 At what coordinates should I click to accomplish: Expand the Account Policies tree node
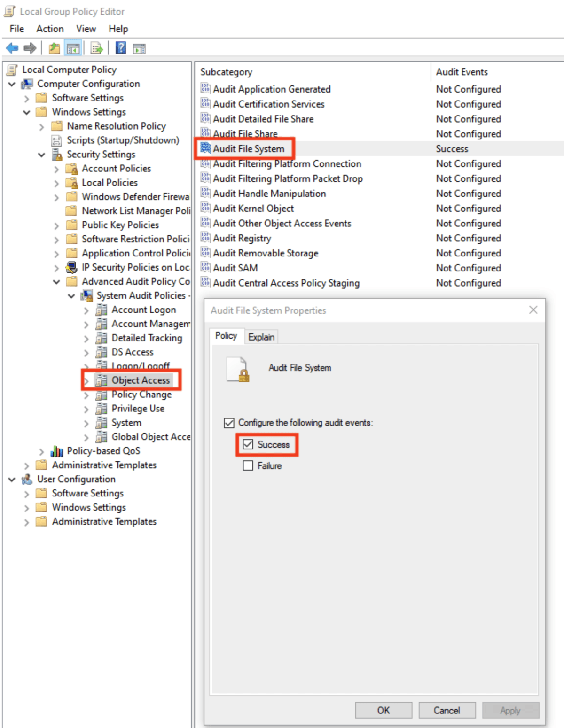click(57, 168)
